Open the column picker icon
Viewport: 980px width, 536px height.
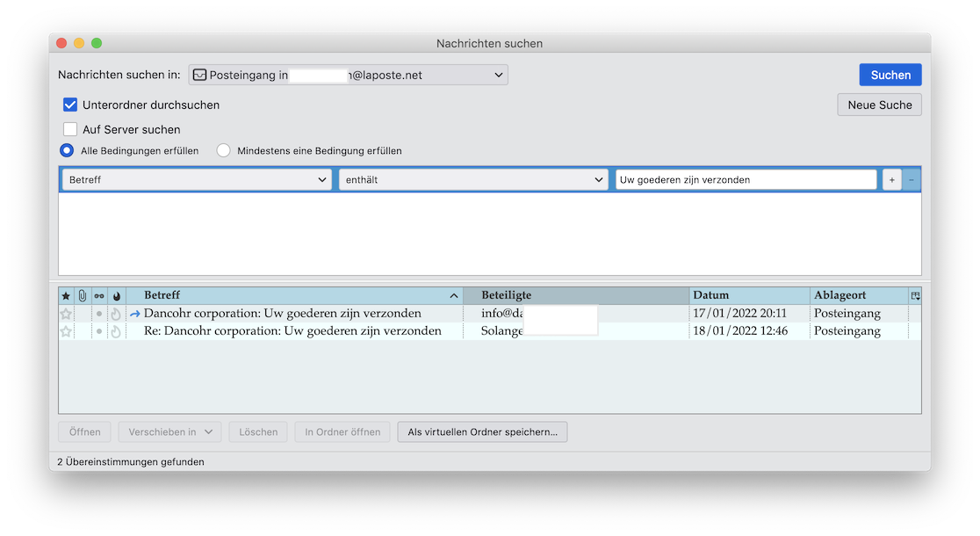(x=915, y=296)
